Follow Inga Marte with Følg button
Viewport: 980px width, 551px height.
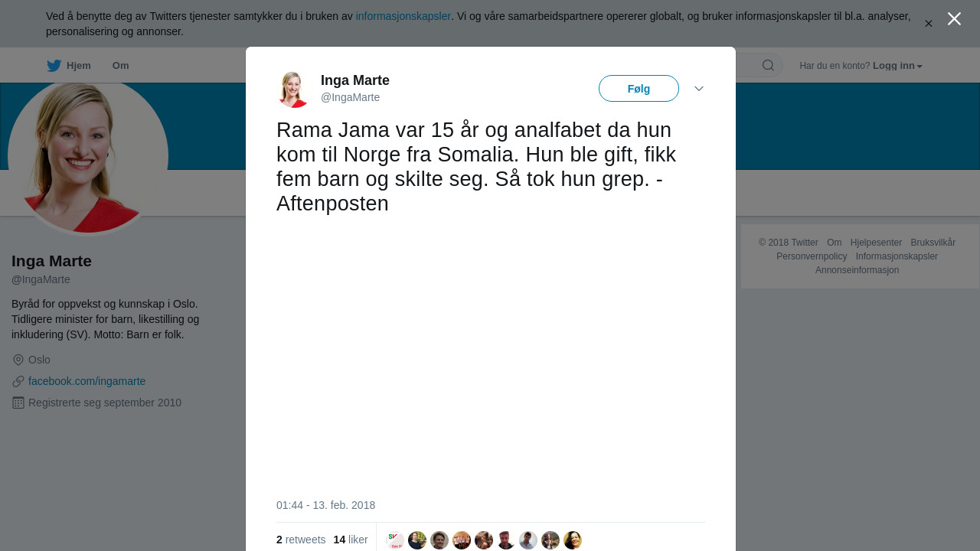(639, 89)
